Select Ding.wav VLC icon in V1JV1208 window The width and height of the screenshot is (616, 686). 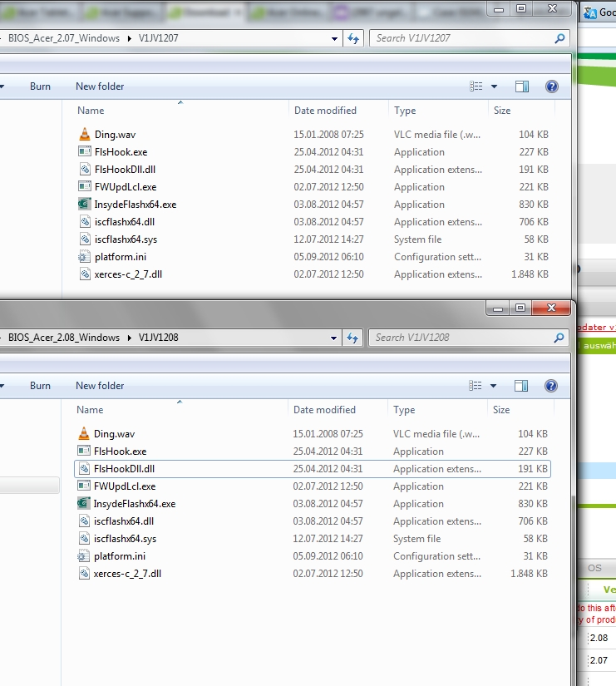click(84, 433)
